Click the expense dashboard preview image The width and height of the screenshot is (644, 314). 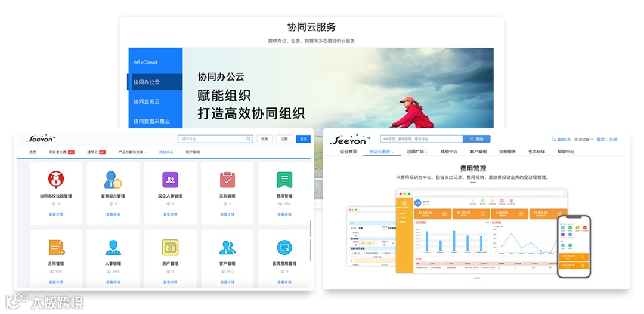(481, 231)
